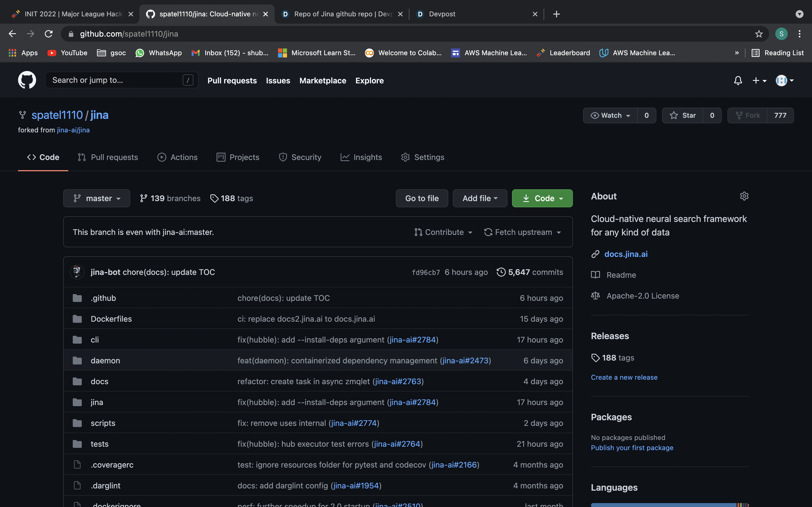Open the Reading List icon in bookmarks bar
Viewport: 812px width, 507px height.
755,53
